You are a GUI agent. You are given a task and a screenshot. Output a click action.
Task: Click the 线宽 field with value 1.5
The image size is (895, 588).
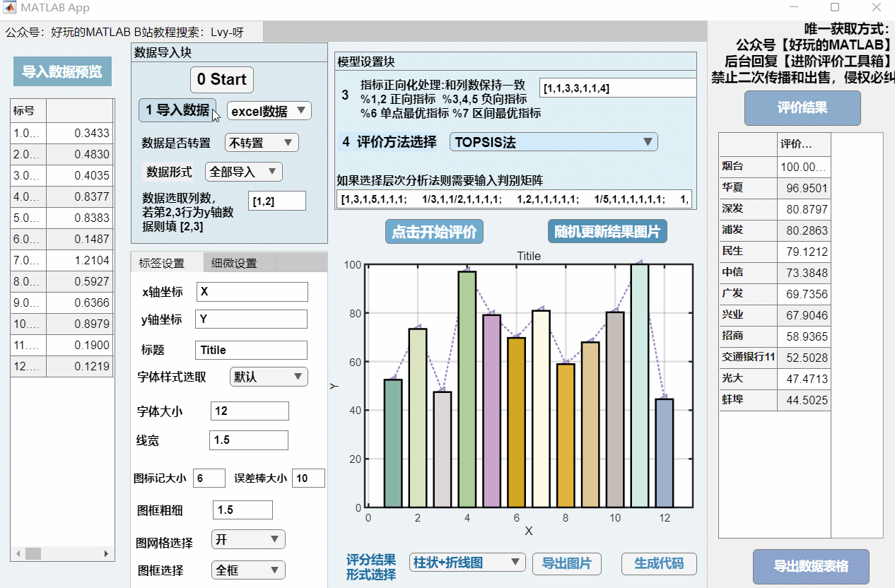click(249, 440)
